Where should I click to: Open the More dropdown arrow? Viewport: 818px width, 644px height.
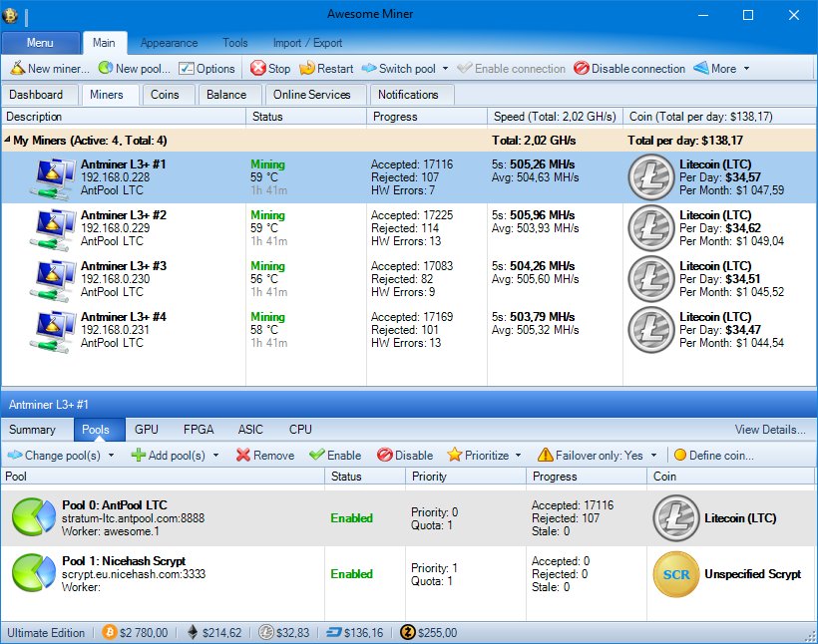746,69
